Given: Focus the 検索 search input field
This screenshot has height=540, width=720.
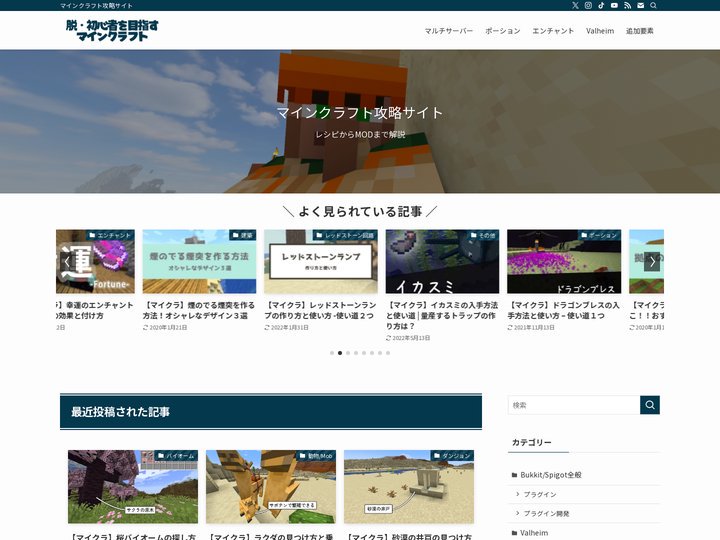Looking at the screenshot, I should pos(574,405).
